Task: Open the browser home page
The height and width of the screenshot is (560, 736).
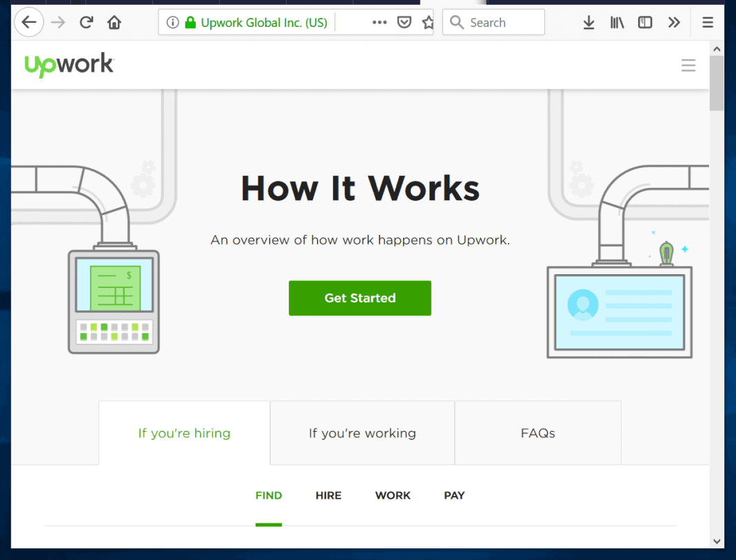Action: point(114,22)
